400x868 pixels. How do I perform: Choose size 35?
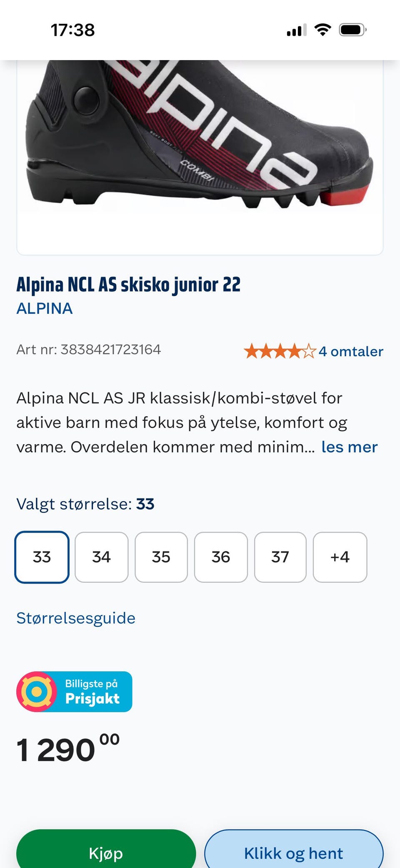point(161,557)
